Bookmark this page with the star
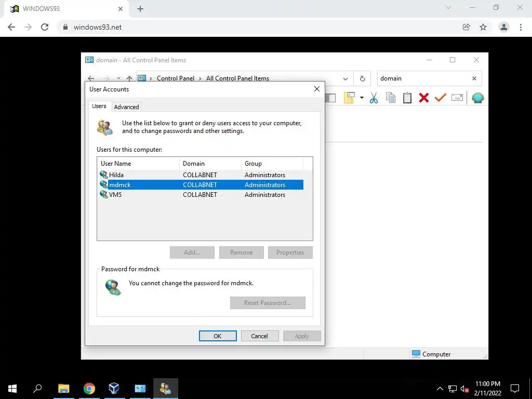The width and height of the screenshot is (532, 399). (x=483, y=27)
